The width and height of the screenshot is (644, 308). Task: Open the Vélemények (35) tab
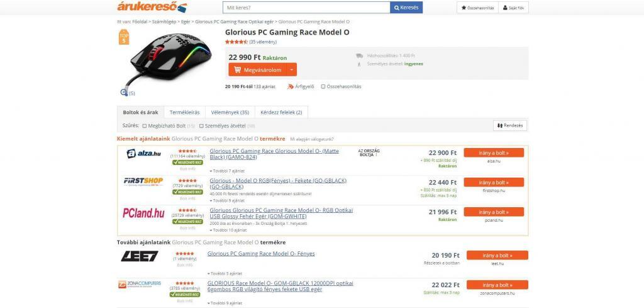coord(230,112)
